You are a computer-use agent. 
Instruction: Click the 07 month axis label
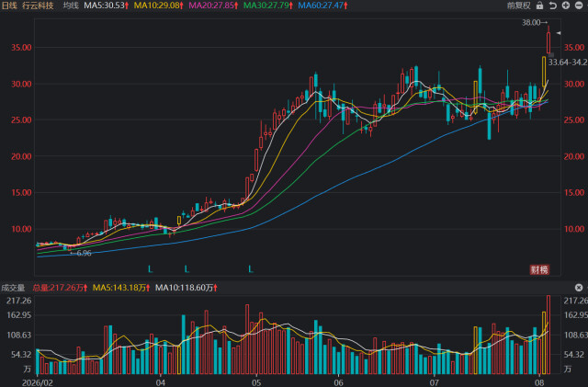pos(434,382)
